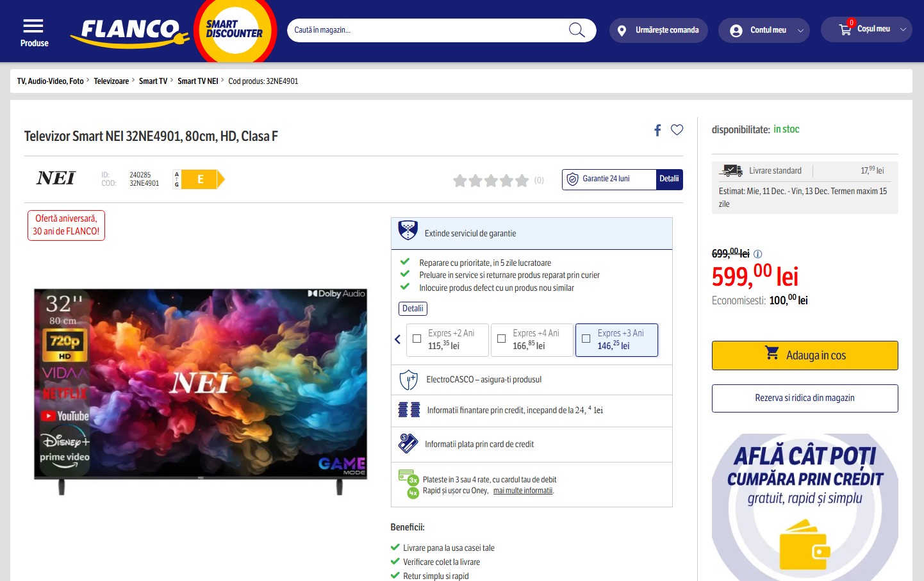Click the NEI brand logo

coord(56,178)
